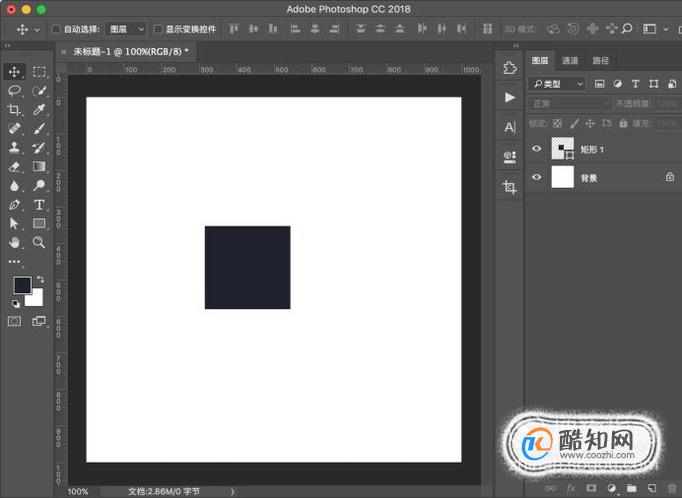
Task: Select the Crop tool in toolbox
Action: point(14,110)
